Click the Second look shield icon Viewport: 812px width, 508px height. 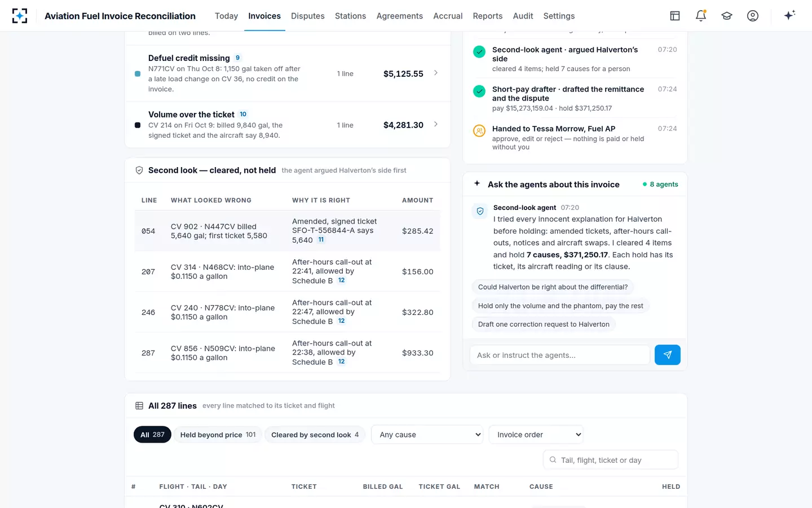point(139,170)
